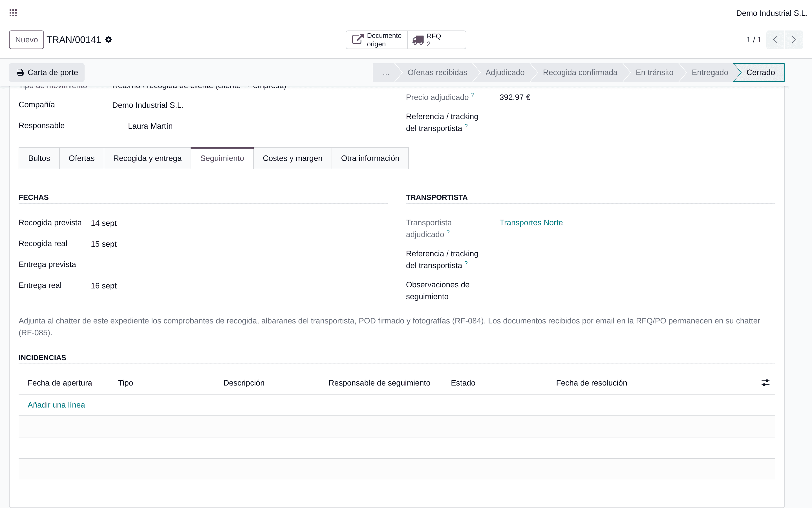Click the 392,97 € awarded price value
812x508 pixels.
(515, 97)
